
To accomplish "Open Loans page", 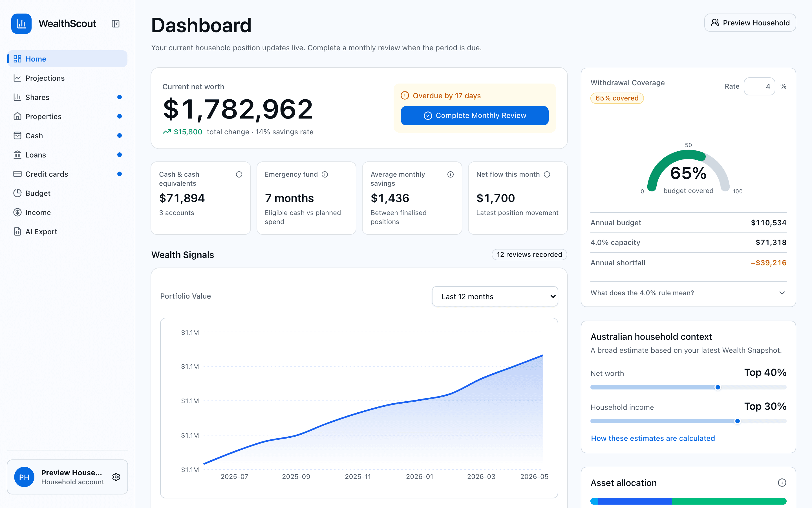I will [x=67, y=155].
